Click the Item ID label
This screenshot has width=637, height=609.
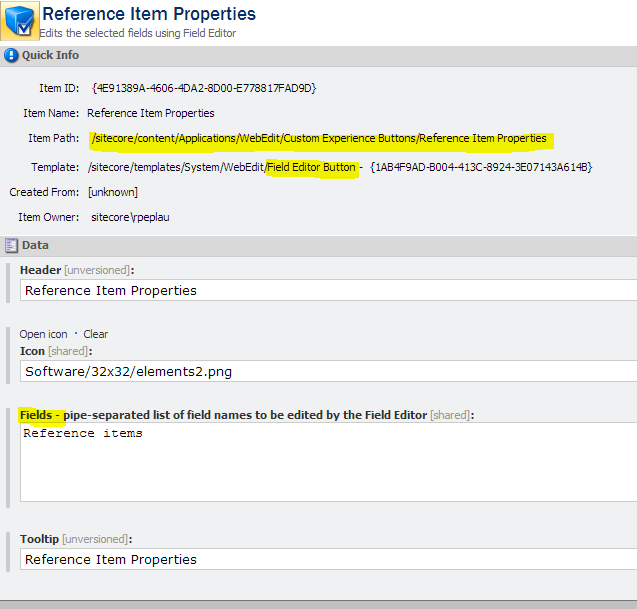[59, 88]
